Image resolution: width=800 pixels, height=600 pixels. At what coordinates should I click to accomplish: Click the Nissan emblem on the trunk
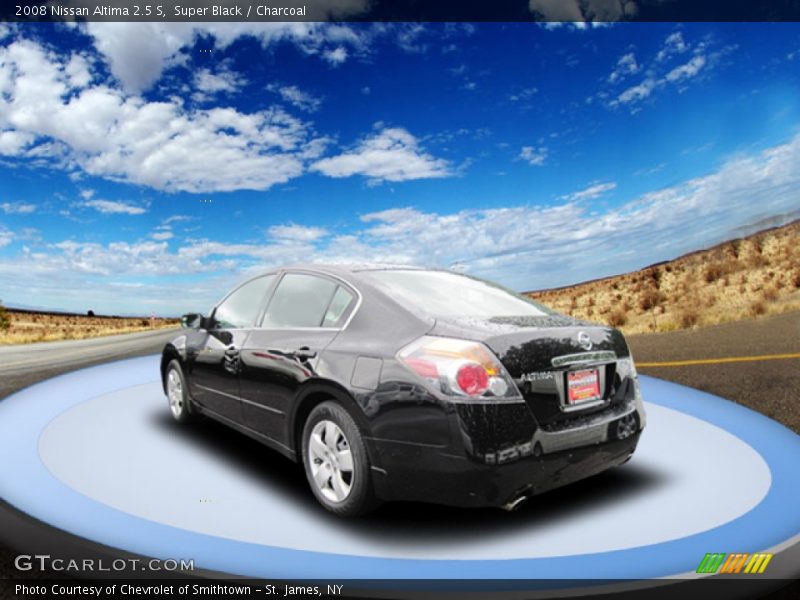(584, 340)
